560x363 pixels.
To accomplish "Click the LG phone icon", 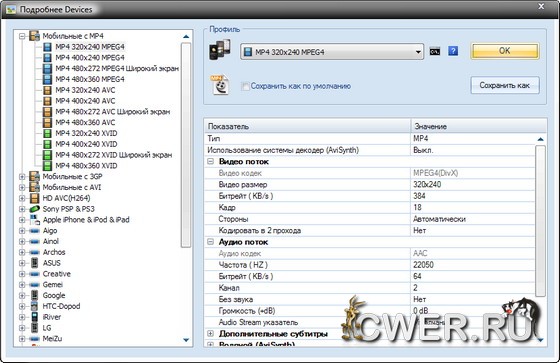I will pos(34,328).
